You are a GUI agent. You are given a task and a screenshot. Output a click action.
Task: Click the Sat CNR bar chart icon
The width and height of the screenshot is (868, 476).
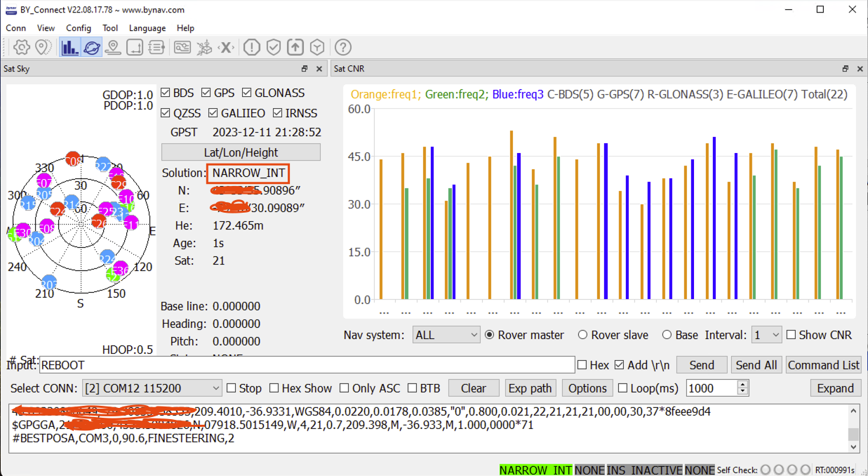coord(69,47)
